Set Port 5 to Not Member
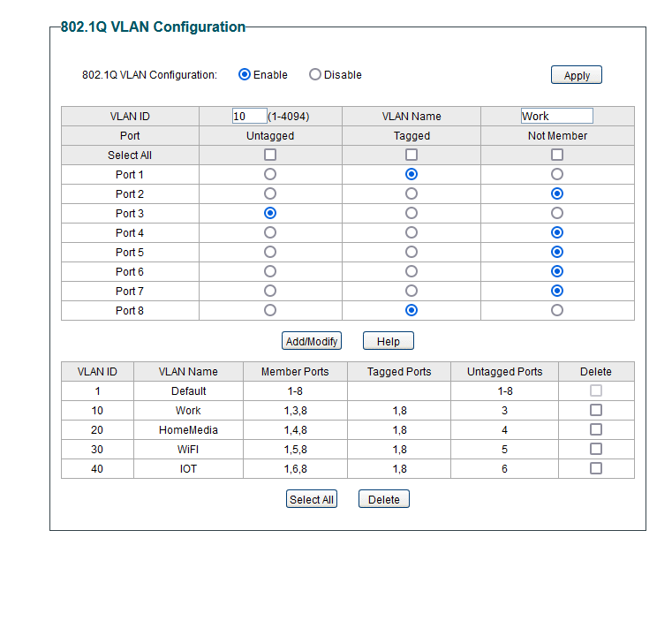Screen dimensions: 672x629 click(x=557, y=252)
